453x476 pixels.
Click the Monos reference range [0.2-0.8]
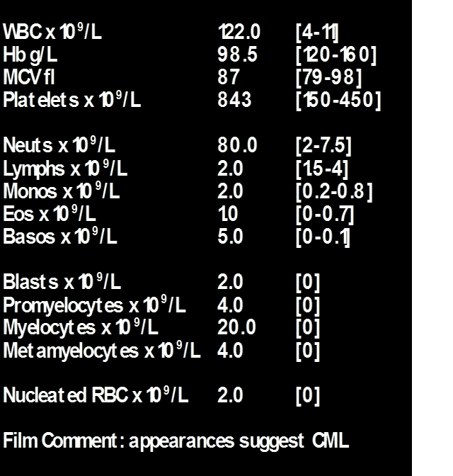tap(334, 192)
